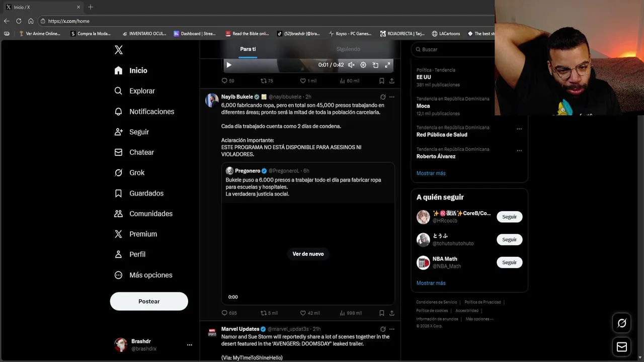This screenshot has width=644, height=362.
Task: Open Brashdr account menu dots
Action: tap(190, 345)
